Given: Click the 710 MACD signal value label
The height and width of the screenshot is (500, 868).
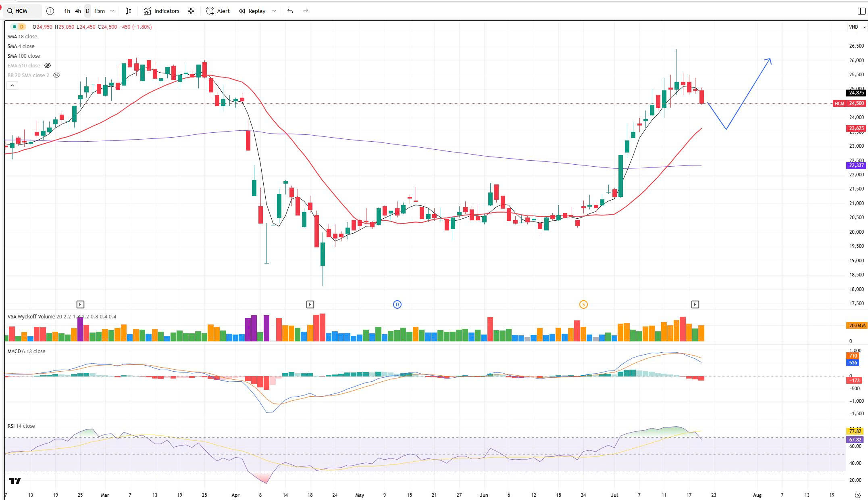Looking at the screenshot, I should pyautogui.click(x=853, y=356).
